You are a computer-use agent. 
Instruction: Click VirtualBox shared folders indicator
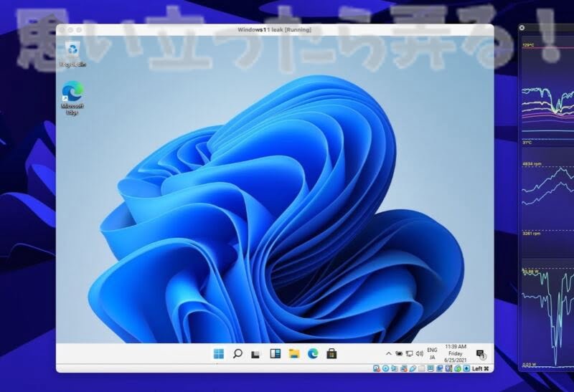pyautogui.click(x=422, y=368)
